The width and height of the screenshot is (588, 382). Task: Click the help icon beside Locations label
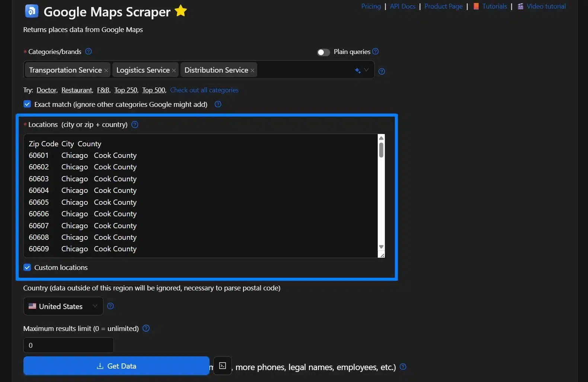tap(135, 124)
